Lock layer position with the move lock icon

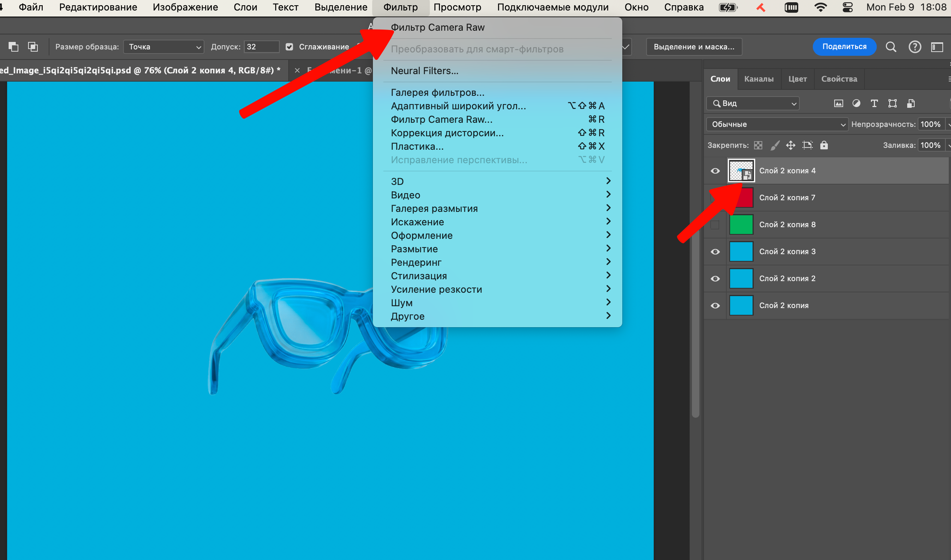[791, 145]
